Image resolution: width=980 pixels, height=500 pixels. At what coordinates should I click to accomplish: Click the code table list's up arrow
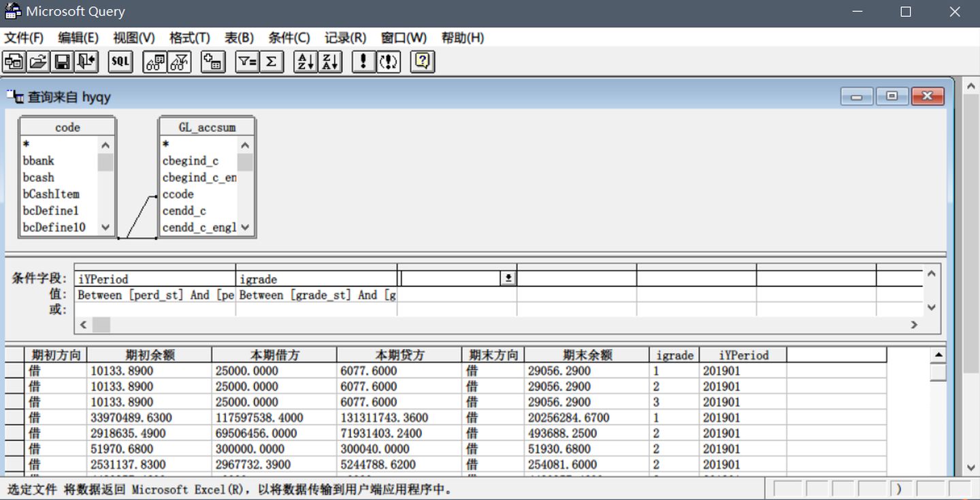(105, 145)
